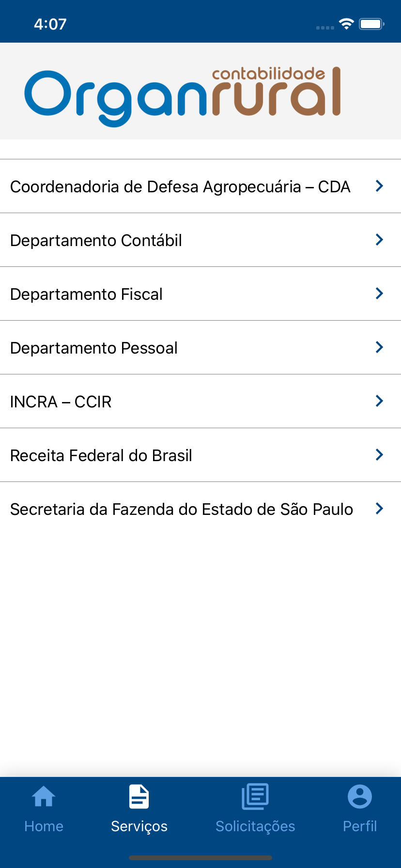The width and height of the screenshot is (401, 868).
Task: Expand the Departamento Contábil chevron
Action: tap(380, 240)
